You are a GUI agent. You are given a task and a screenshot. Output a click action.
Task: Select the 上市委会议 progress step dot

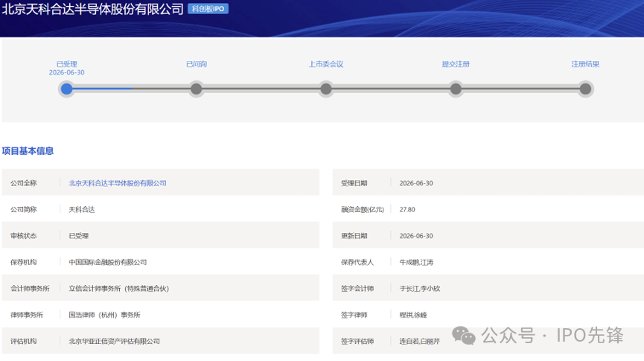click(326, 89)
